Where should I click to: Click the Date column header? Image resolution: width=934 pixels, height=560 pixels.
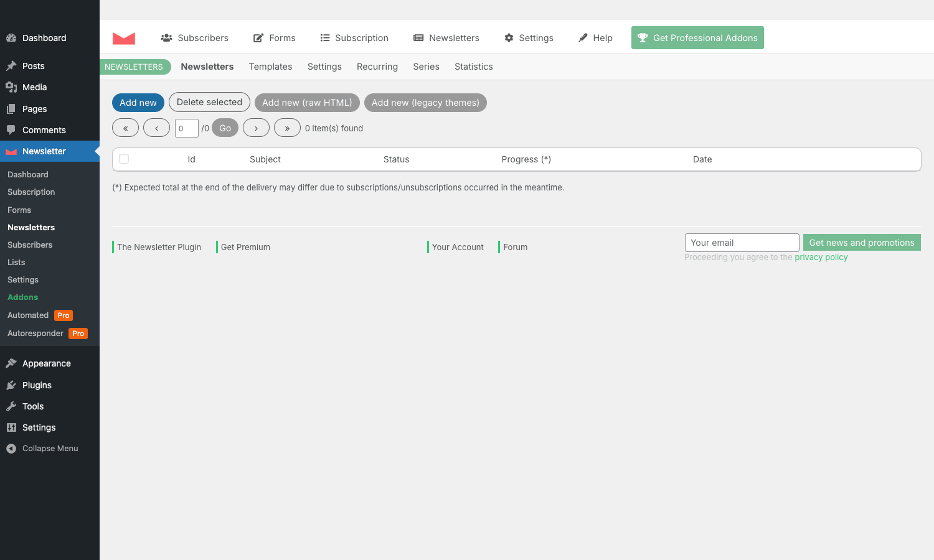[x=702, y=159]
